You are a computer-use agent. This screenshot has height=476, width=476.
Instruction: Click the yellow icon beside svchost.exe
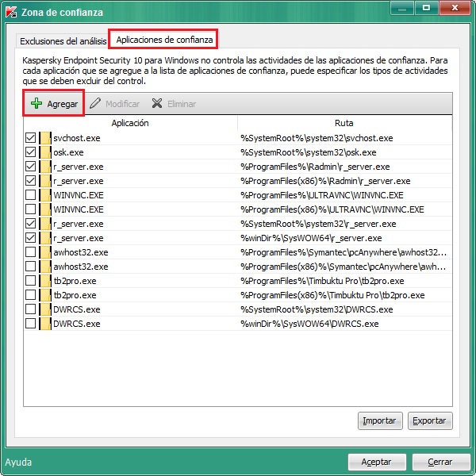[45, 138]
